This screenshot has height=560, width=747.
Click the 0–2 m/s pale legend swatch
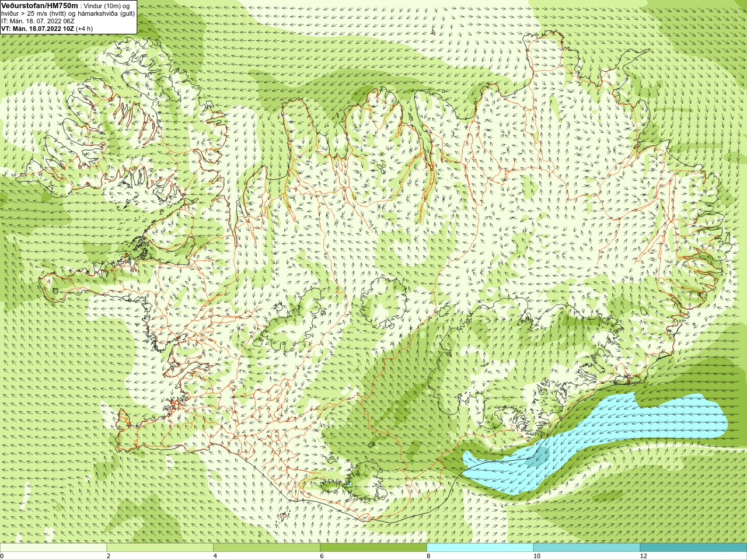pos(54,548)
